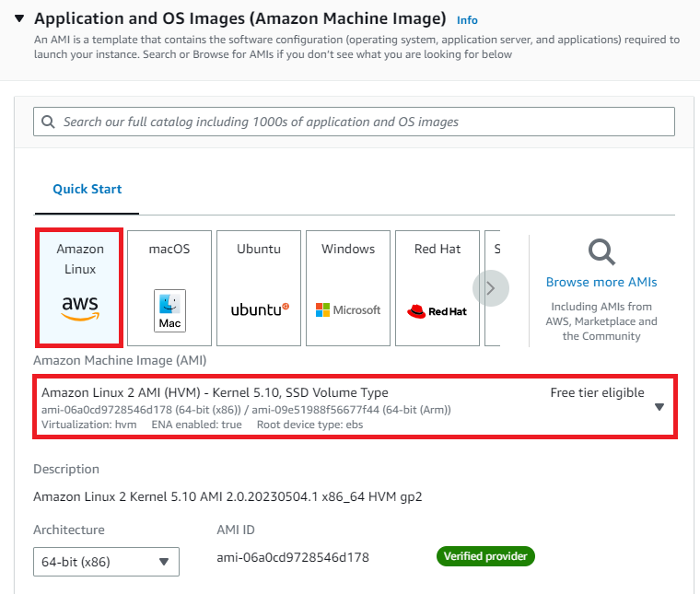The image size is (700, 594).
Task: Show next OS options with right chevron
Action: pyautogui.click(x=491, y=288)
